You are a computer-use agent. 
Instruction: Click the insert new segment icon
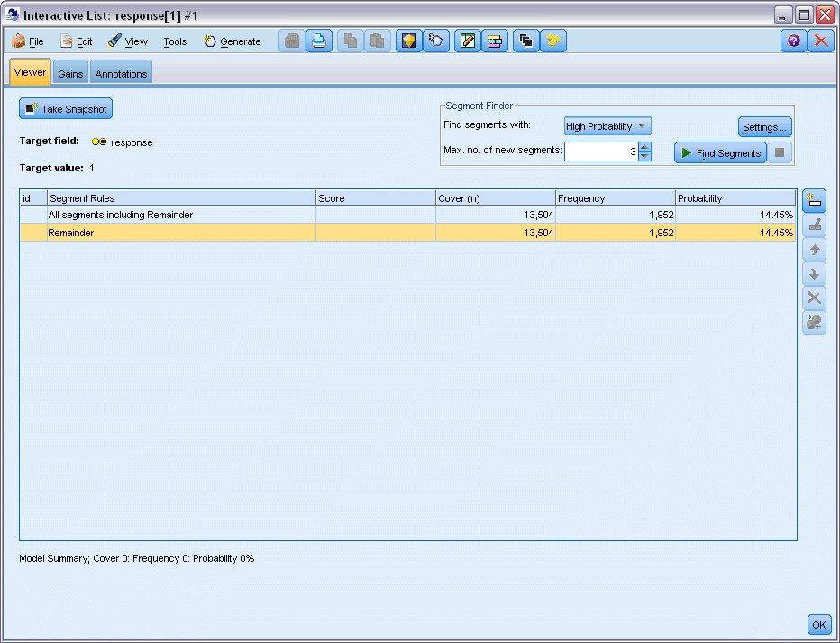click(x=814, y=201)
